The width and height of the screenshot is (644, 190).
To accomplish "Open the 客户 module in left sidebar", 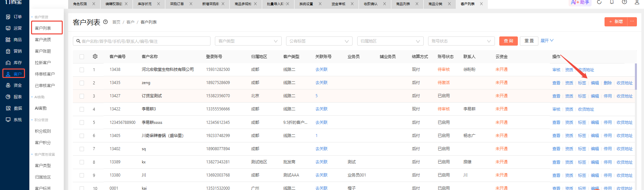I will pyautogui.click(x=14, y=74).
